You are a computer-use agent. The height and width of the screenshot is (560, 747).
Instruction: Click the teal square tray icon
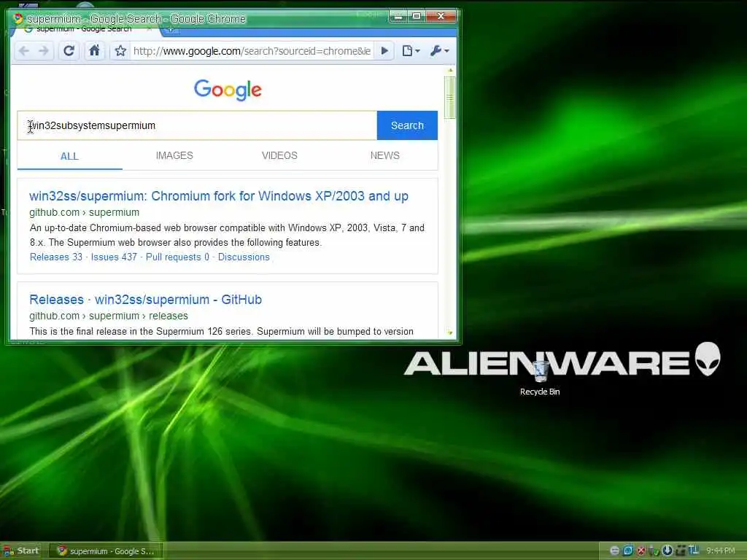(x=628, y=551)
